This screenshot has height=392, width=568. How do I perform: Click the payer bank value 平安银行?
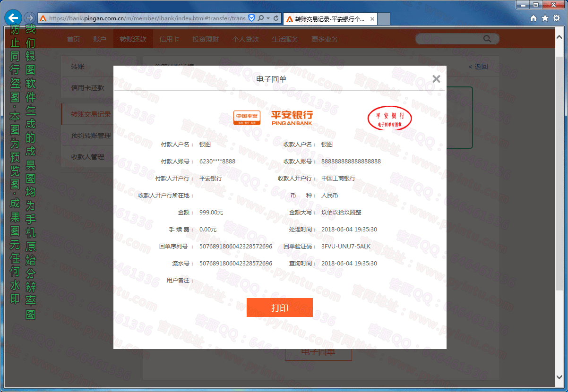211,179
